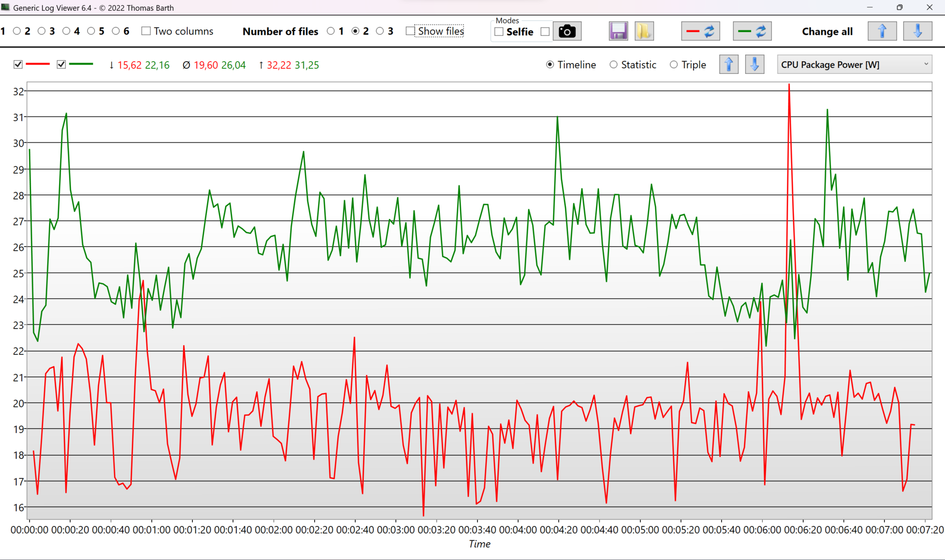Click the green line refresh icon
The height and width of the screenshot is (560, 945).
tap(752, 31)
